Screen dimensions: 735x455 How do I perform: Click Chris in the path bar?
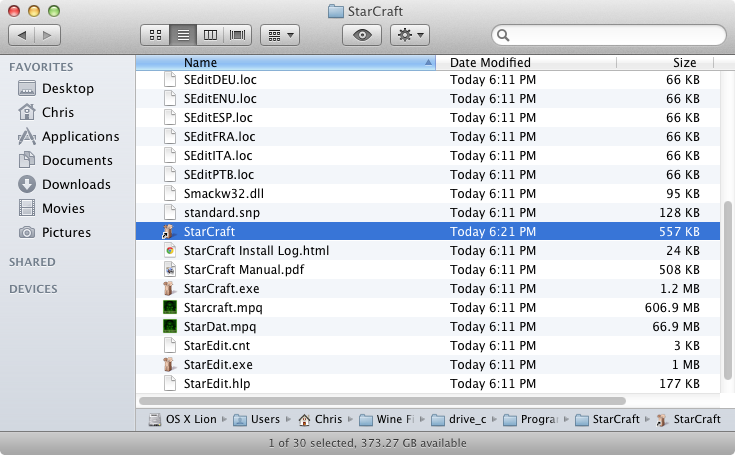point(320,419)
